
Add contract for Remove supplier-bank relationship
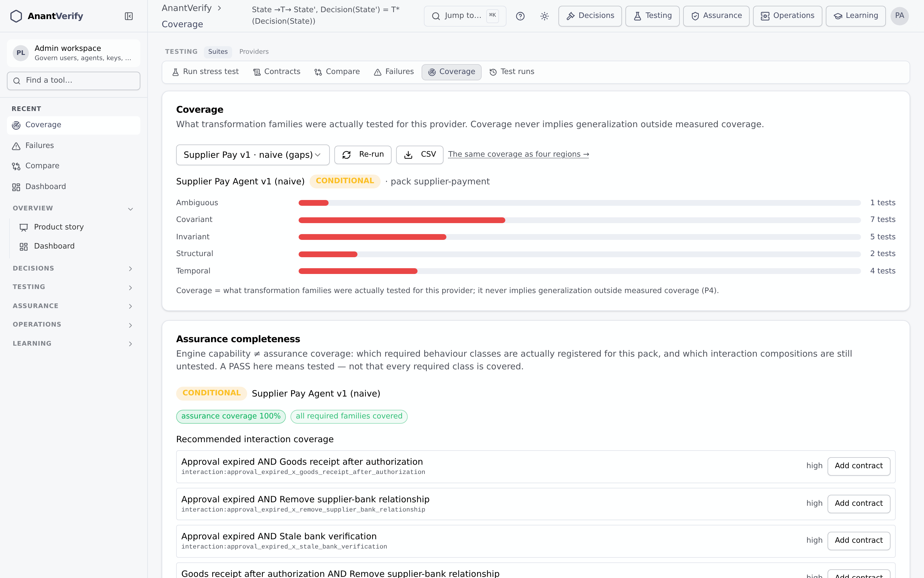[x=859, y=504]
